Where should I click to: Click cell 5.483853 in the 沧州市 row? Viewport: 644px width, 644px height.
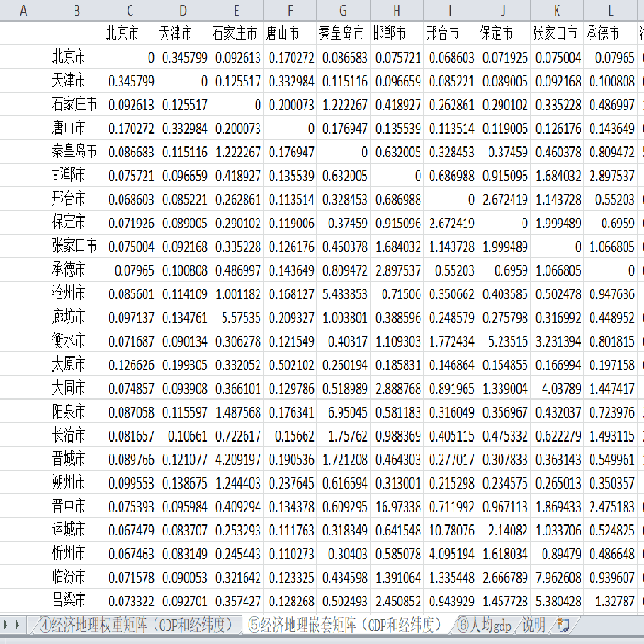(343, 293)
